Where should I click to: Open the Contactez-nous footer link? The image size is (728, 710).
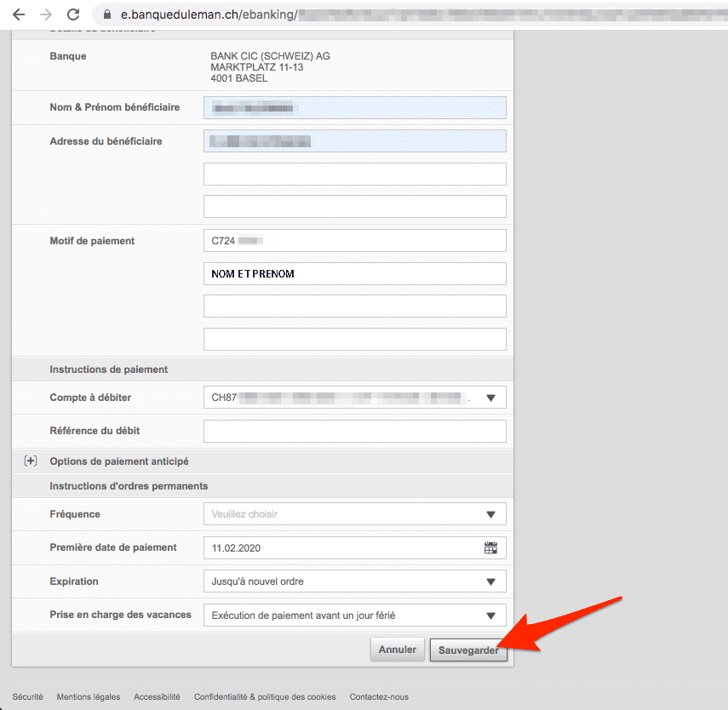[379, 696]
